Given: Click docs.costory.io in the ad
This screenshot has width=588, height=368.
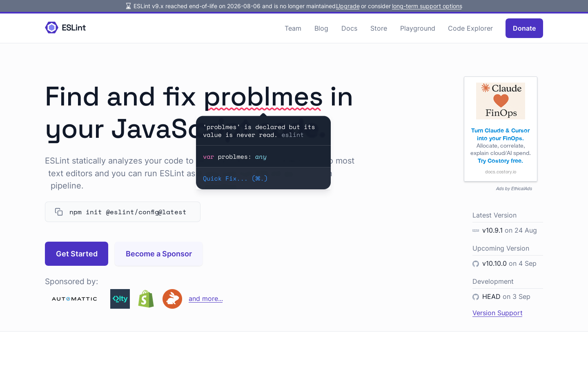Looking at the screenshot, I should (501, 172).
